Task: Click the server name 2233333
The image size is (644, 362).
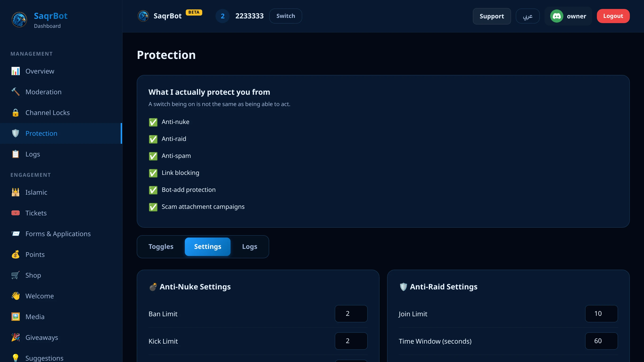Action: [x=249, y=16]
